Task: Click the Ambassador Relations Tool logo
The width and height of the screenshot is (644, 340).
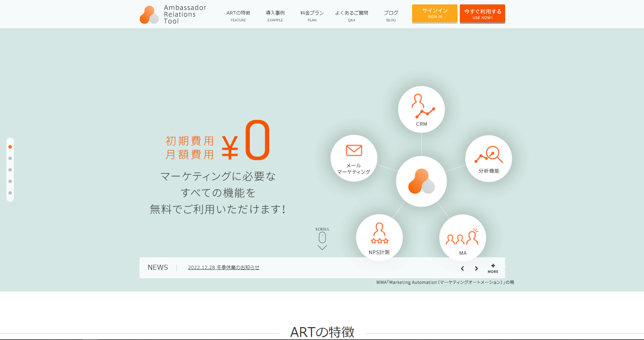Action: click(173, 15)
